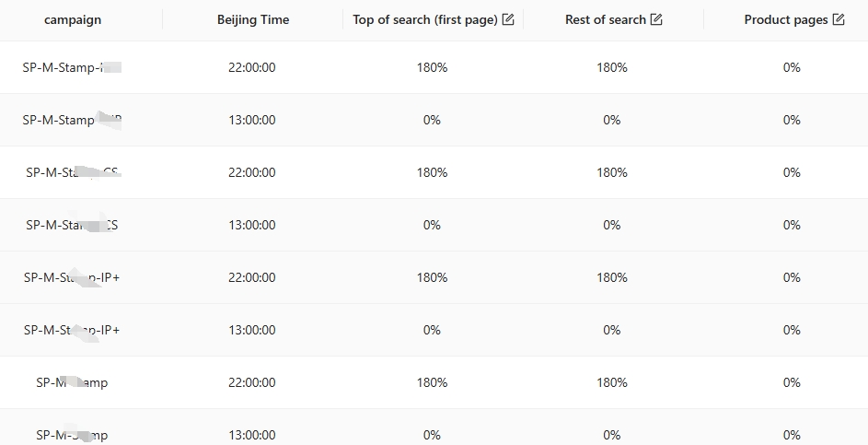Open first campaign SP-M-Stamp row name

tap(72, 67)
